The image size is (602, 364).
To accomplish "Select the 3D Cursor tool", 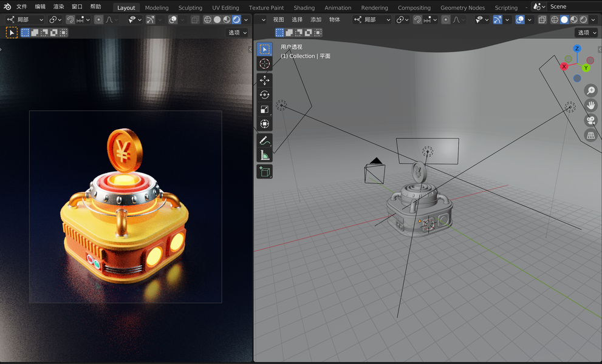I will (x=264, y=64).
